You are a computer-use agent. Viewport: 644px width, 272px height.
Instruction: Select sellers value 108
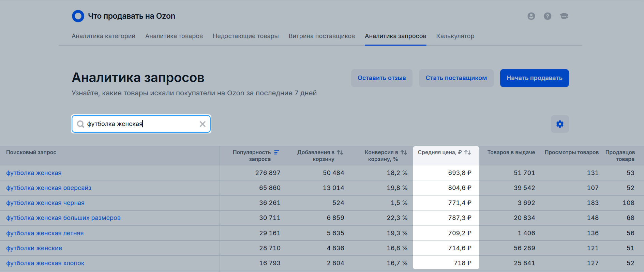[628, 203]
